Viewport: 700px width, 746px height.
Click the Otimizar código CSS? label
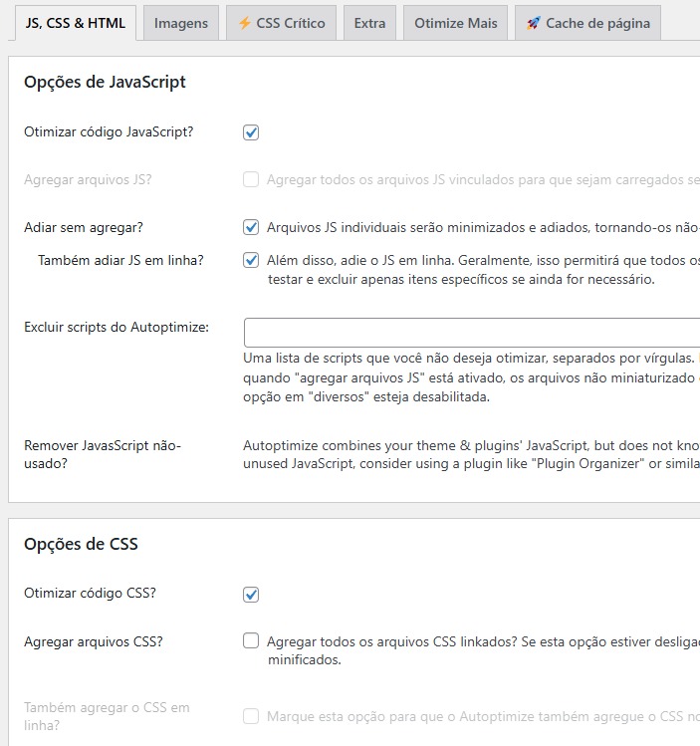point(90,594)
